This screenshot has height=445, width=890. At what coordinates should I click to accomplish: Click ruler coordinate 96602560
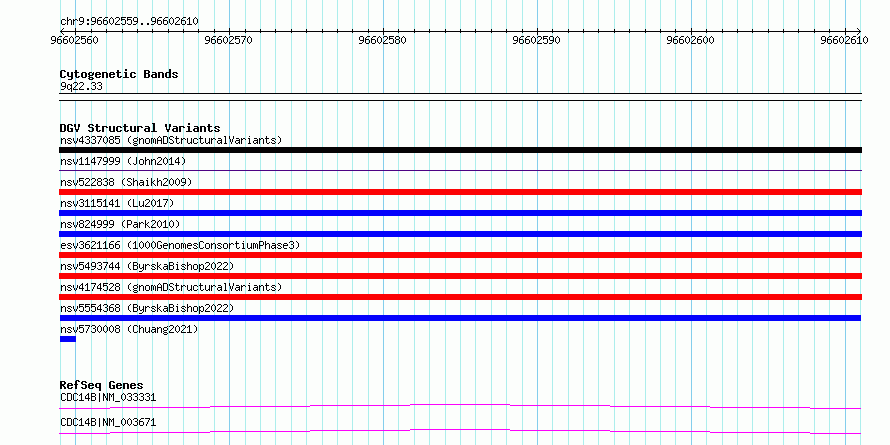(x=72, y=40)
